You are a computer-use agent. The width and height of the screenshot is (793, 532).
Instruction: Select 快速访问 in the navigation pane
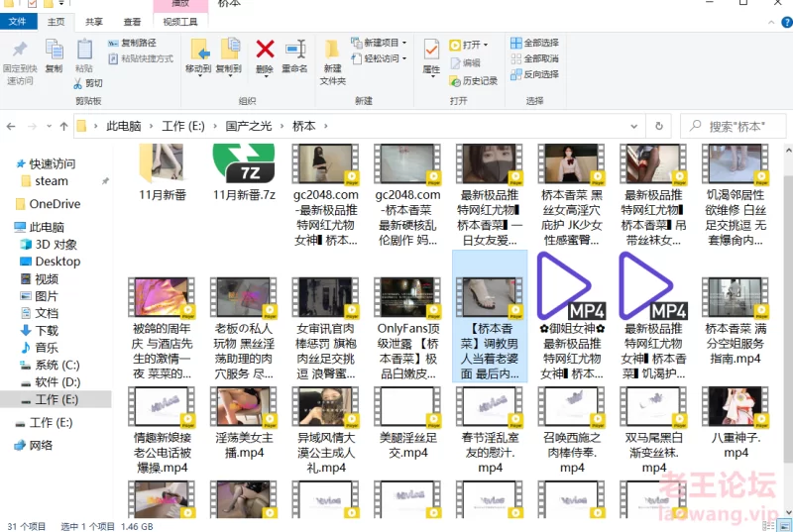46,163
